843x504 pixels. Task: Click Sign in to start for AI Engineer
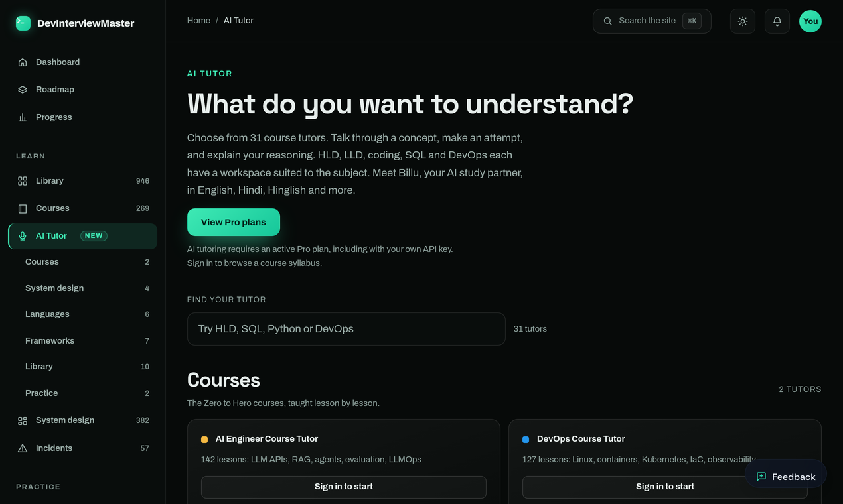(x=344, y=487)
